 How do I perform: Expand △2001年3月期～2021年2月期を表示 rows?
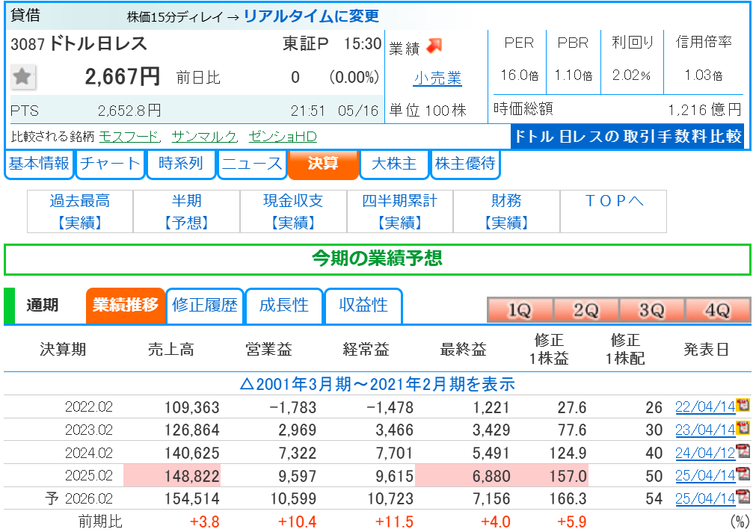[378, 384]
